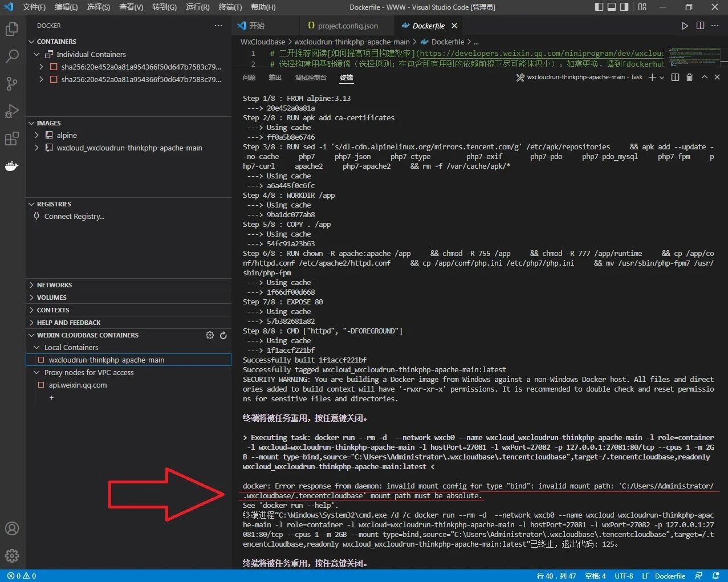Kill terminal with trash icon
728x582 pixels.
pos(689,77)
